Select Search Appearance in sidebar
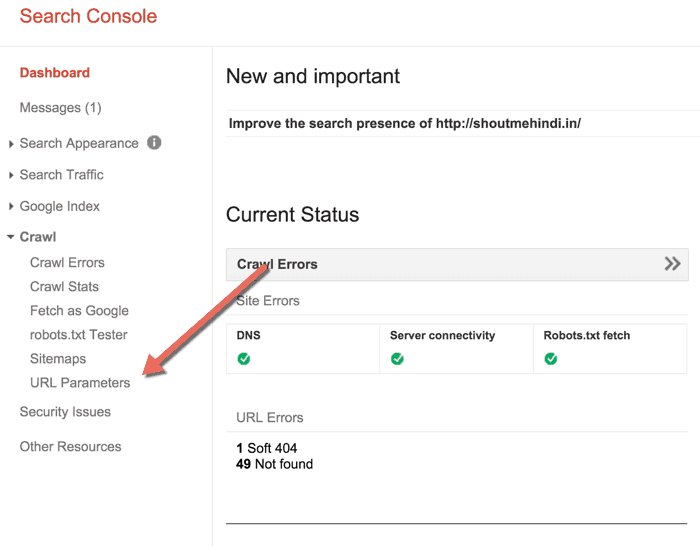This screenshot has width=700, height=546. 79,143
